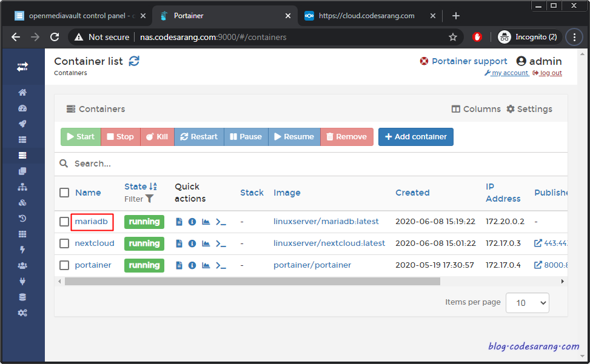Click the red ad-blocker extension icon
This screenshot has width=590, height=364.
pyautogui.click(x=477, y=37)
